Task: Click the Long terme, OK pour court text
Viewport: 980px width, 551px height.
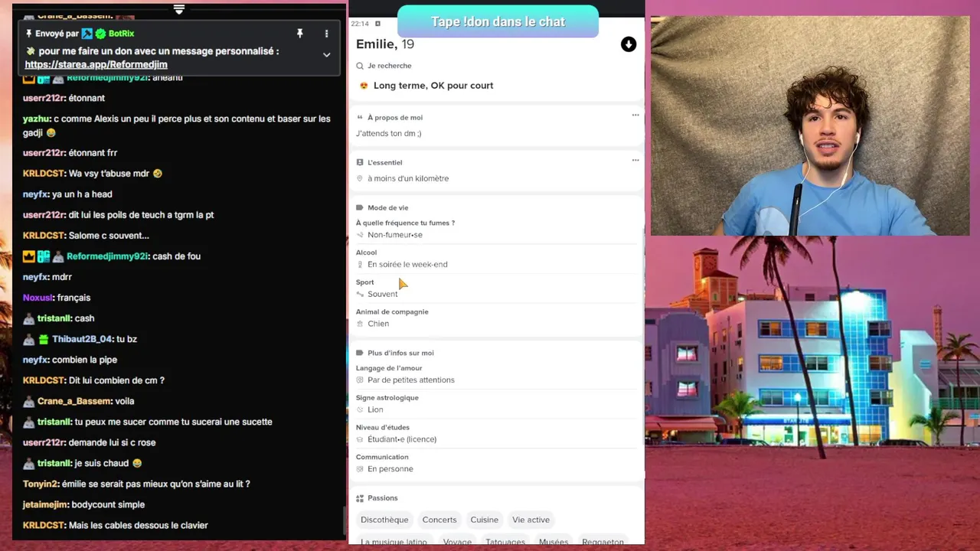Action: 433,86
